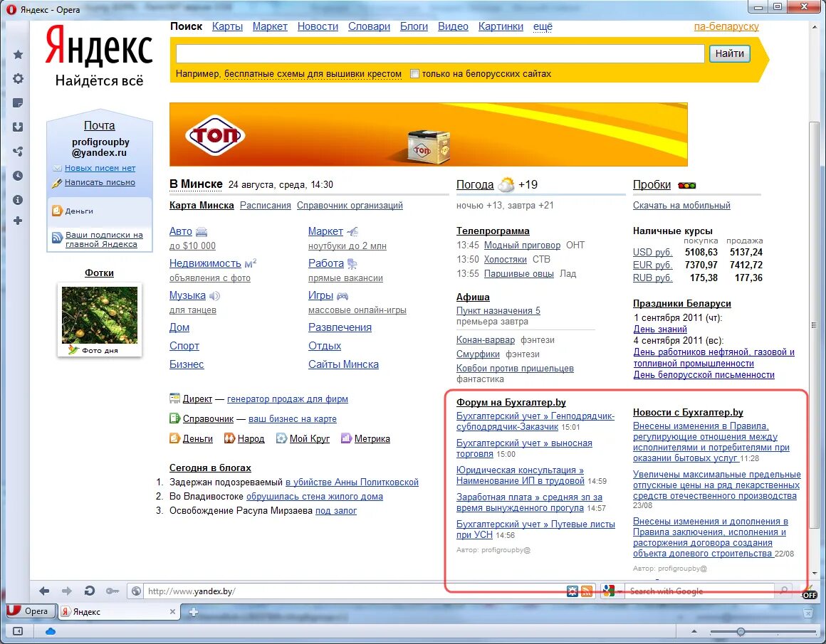
Task: Go back with the Back arrow
Action: (44, 591)
